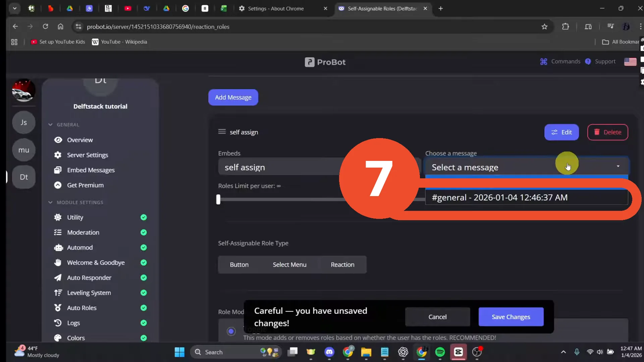Click the Automod robot icon
The width and height of the screenshot is (644, 362).
[58, 247]
